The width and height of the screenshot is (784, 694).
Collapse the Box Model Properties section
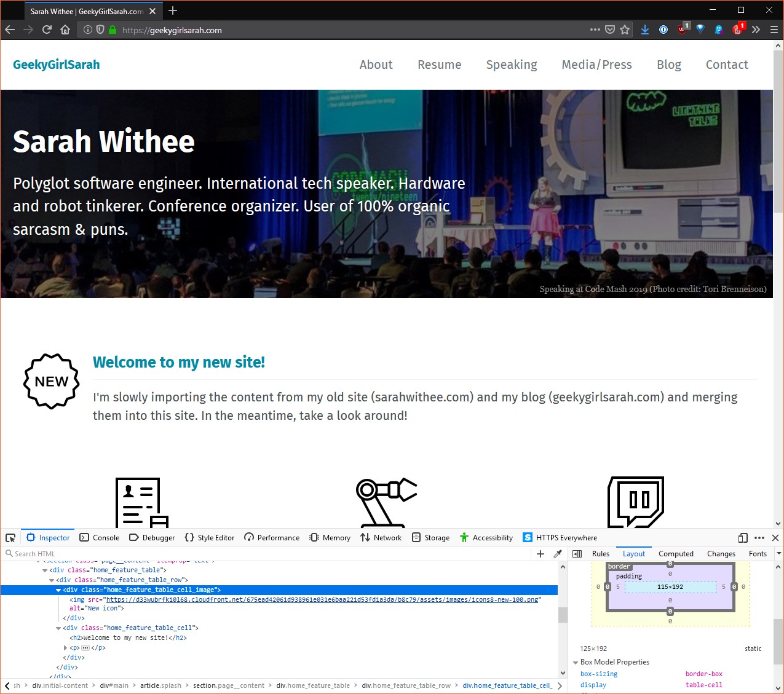(x=576, y=663)
